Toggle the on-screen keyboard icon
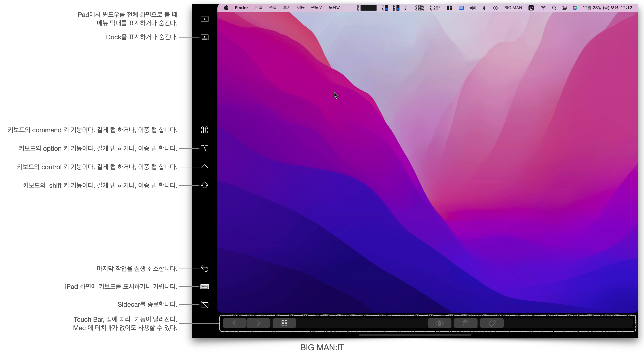This screenshot has width=644, height=352. pos(204,287)
